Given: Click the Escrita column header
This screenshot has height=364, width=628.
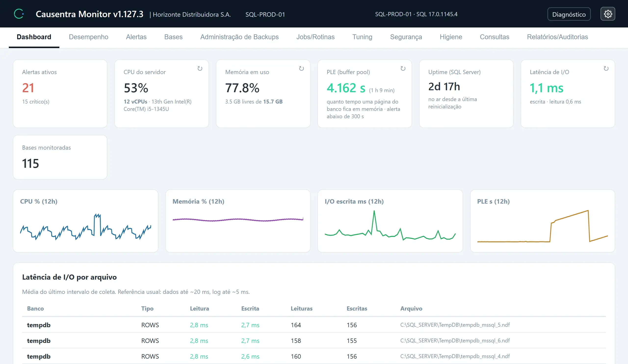Looking at the screenshot, I should 250,308.
